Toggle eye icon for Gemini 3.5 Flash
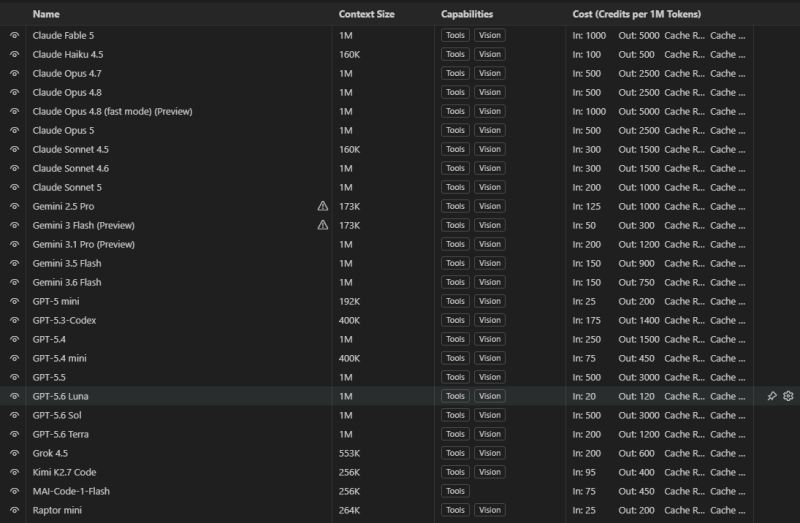This screenshot has width=800, height=523. (14, 263)
